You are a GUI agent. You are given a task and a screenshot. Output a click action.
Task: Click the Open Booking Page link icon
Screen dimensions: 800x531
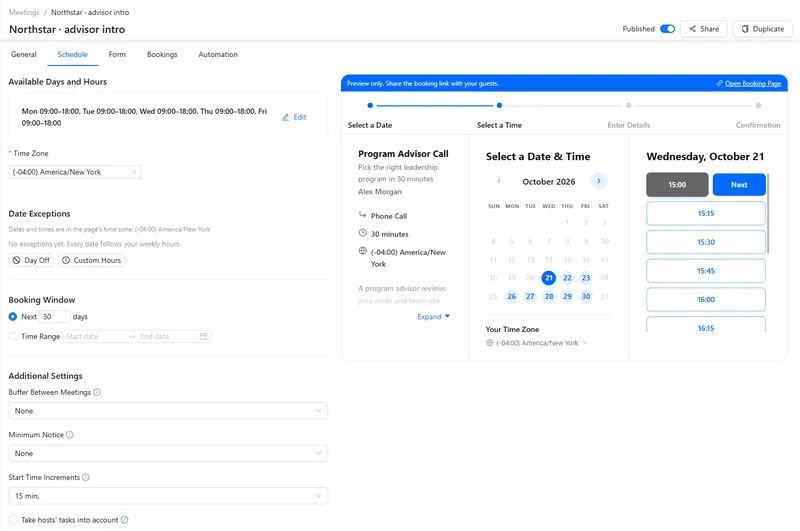click(719, 83)
